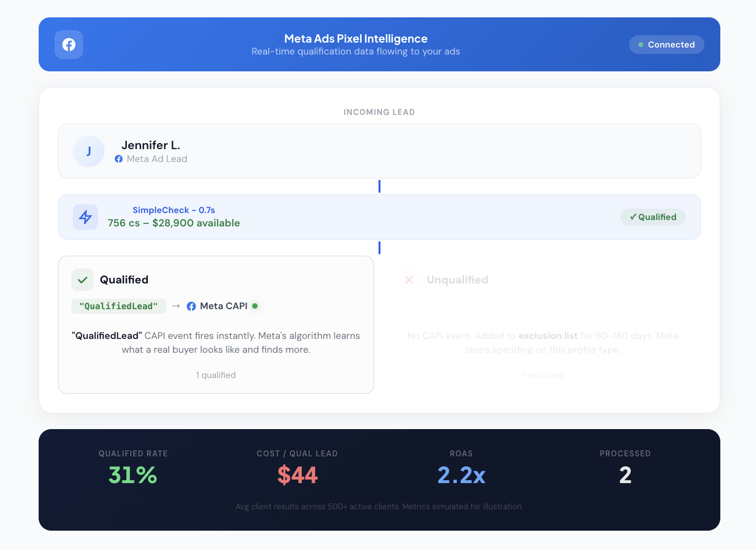
Task: Click the INCOMING LEAD label
Action: (379, 112)
